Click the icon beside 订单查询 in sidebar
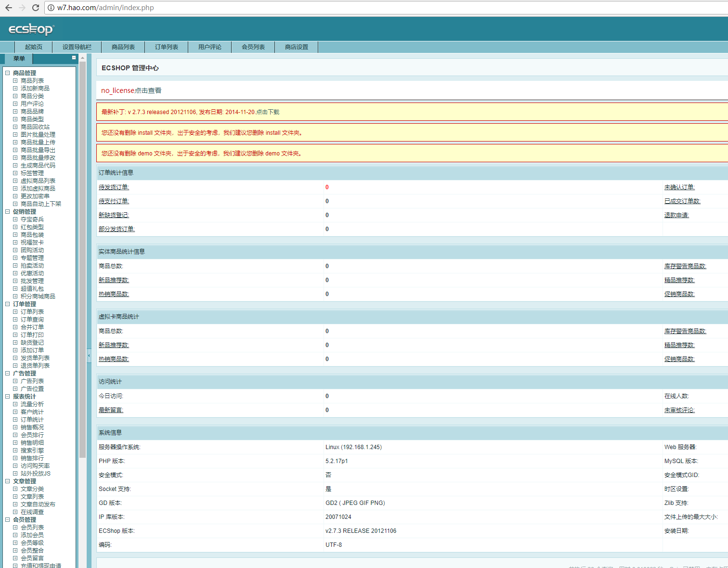Viewport: 728px width, 568px height. coord(15,320)
